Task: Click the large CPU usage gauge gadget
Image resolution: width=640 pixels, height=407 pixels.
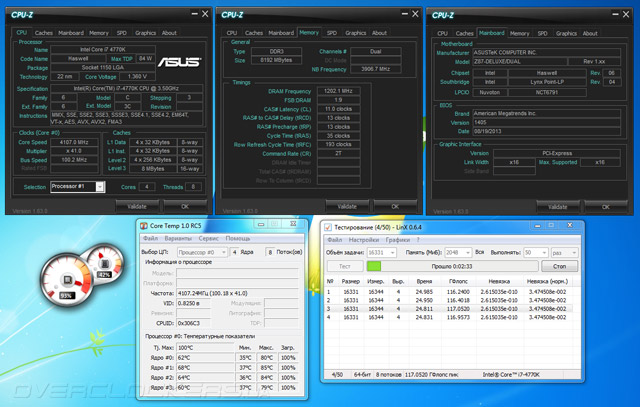Action: click(67, 280)
